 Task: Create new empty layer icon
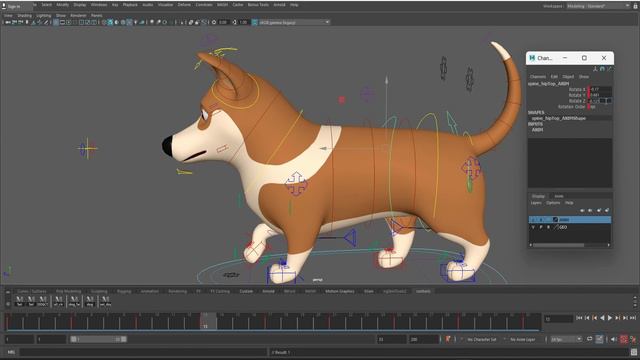tap(599, 210)
